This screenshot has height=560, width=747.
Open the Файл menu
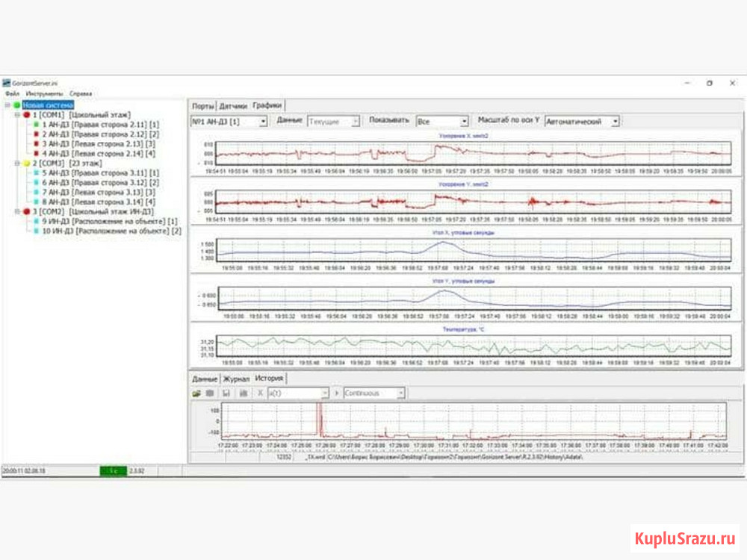(11, 94)
